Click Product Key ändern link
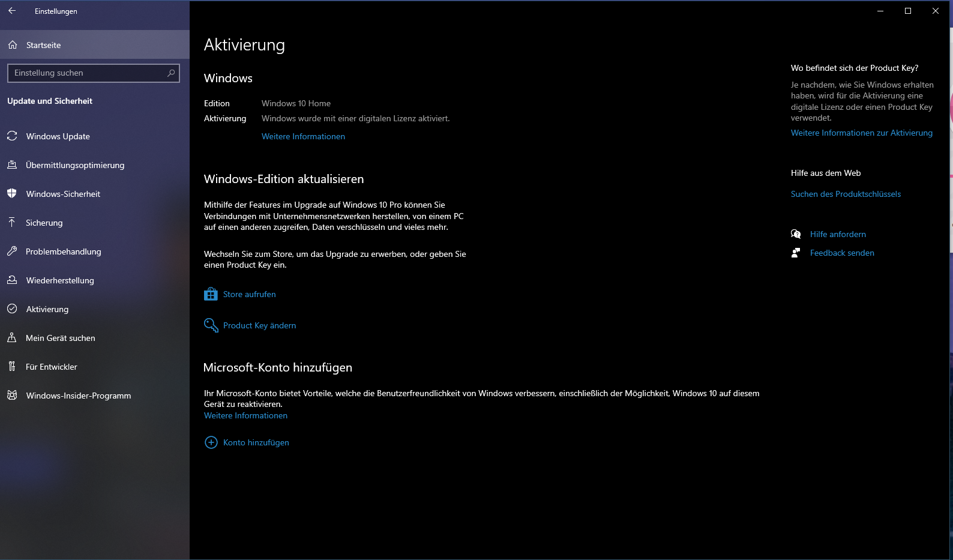 (260, 325)
